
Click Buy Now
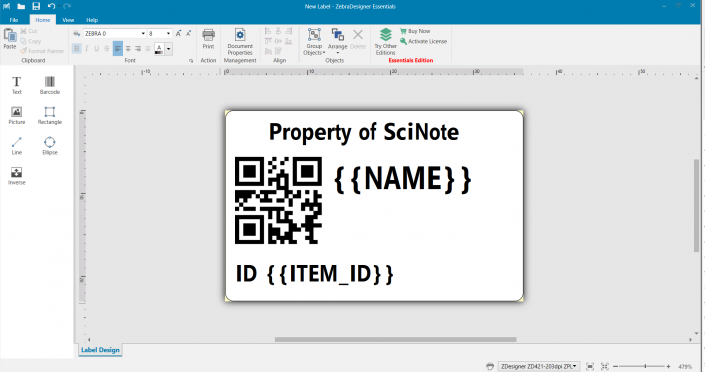click(x=415, y=31)
